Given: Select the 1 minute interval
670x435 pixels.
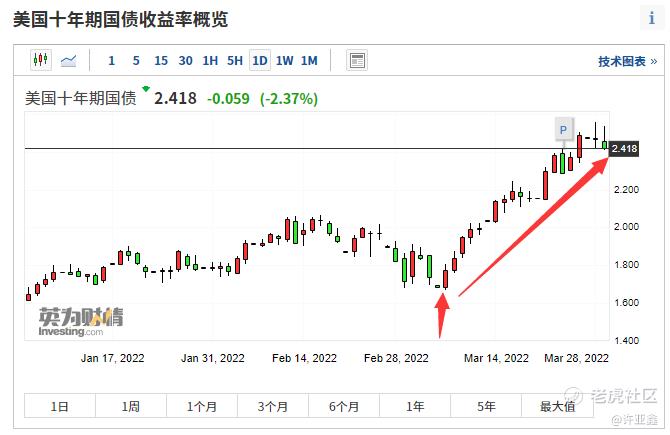Looking at the screenshot, I should click(112, 61).
